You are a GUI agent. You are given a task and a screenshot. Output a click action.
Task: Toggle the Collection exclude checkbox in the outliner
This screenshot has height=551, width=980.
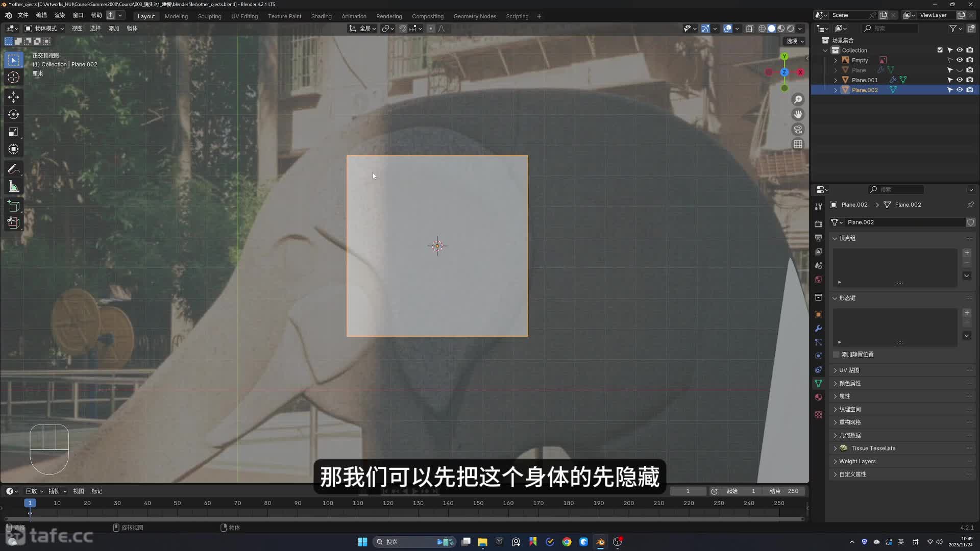940,50
